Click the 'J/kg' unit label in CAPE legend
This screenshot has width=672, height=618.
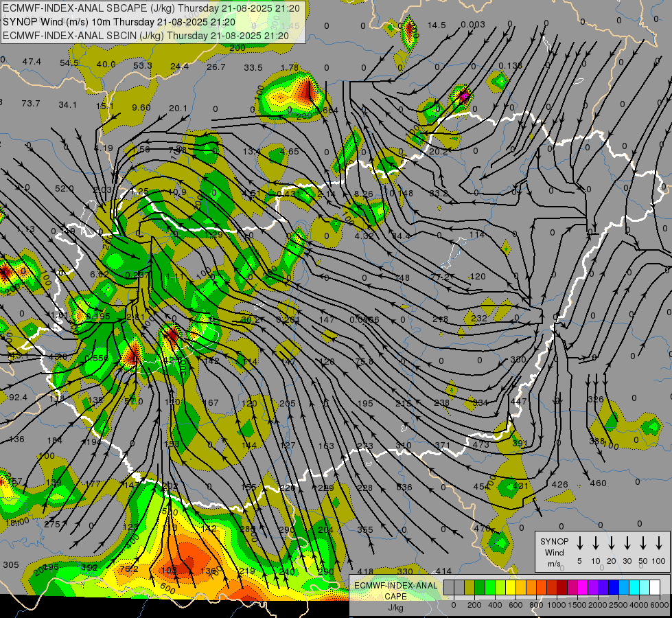tap(395, 608)
